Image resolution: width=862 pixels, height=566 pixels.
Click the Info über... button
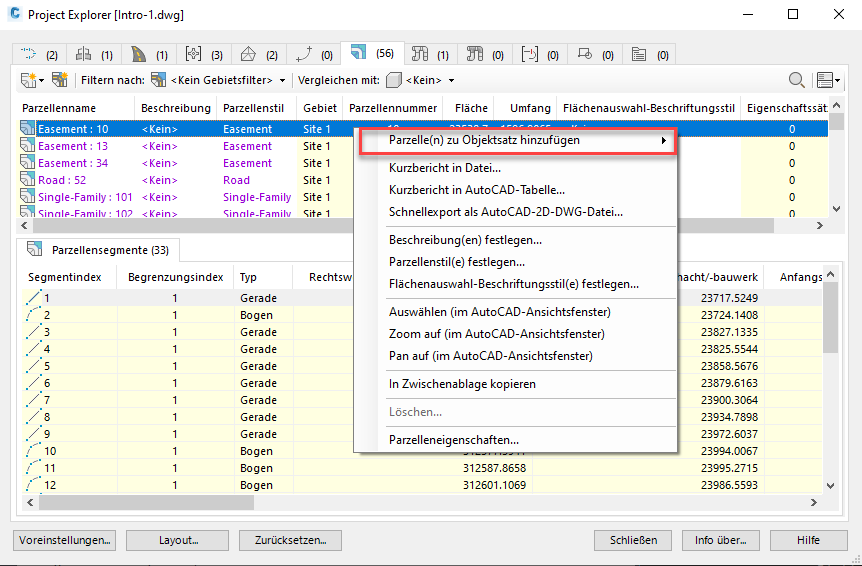pos(721,540)
